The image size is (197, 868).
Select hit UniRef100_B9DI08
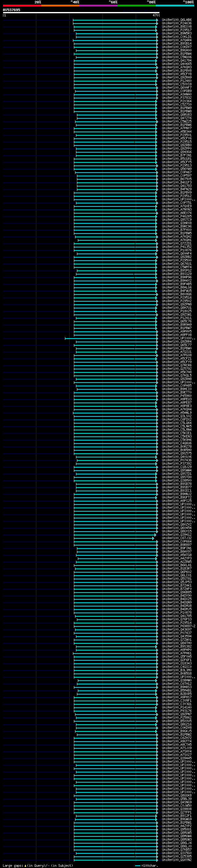pyautogui.click(x=177, y=26)
